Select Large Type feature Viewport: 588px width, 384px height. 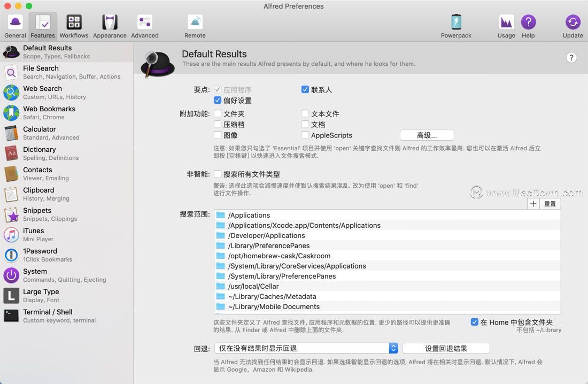[x=67, y=295]
